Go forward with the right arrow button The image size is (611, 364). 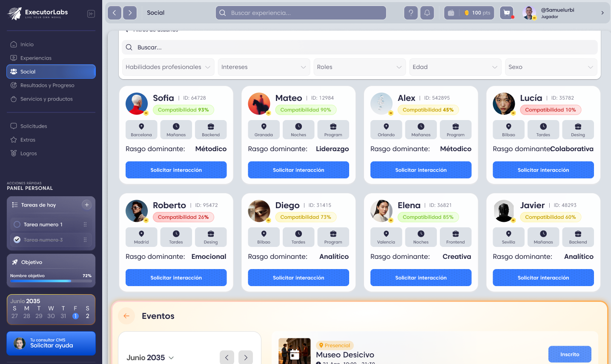[x=130, y=13]
